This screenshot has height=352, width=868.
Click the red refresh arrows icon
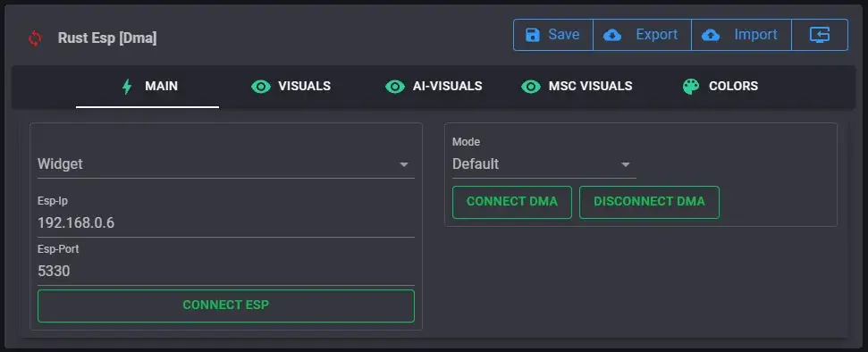point(35,38)
